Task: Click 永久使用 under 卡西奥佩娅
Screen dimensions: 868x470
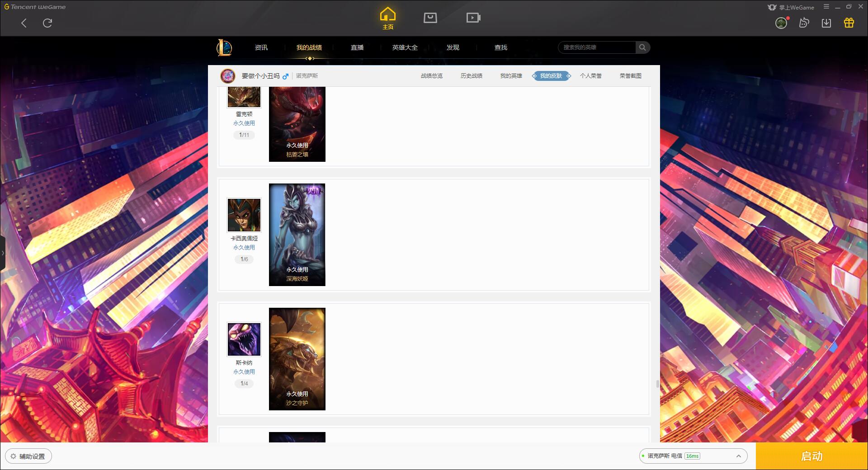Action: 244,248
